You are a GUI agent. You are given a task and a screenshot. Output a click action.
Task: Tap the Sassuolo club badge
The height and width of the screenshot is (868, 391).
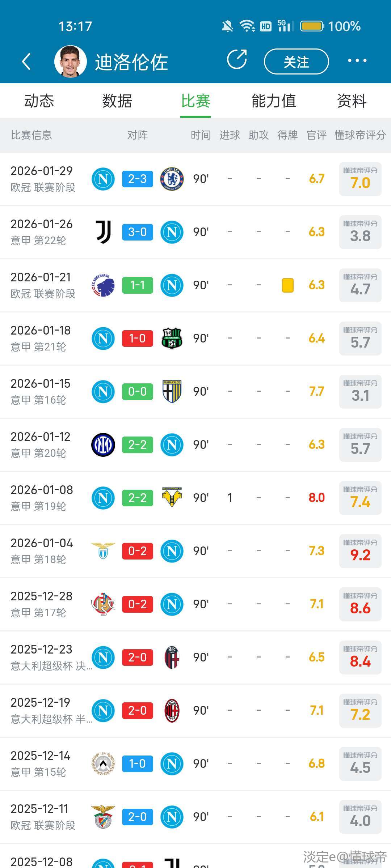(172, 338)
